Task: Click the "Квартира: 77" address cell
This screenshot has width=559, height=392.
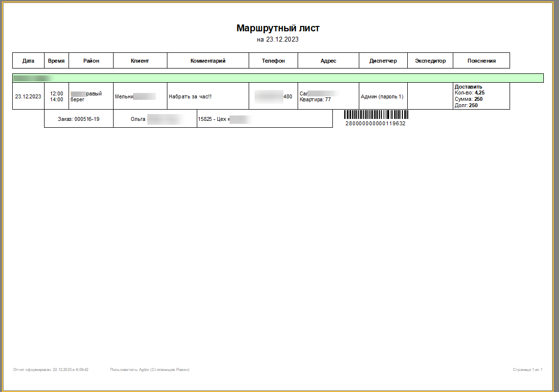Action: 315,100
